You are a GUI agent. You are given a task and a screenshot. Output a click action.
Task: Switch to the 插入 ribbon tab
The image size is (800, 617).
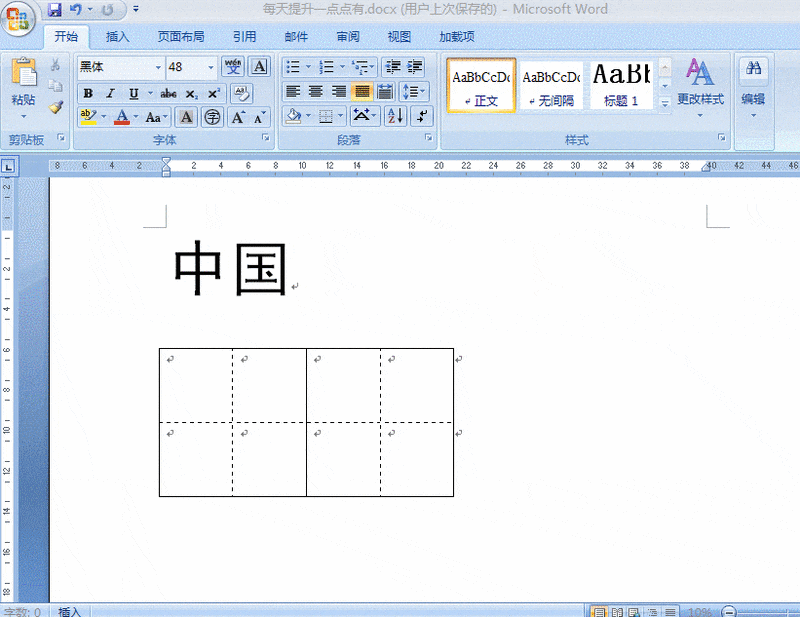[x=118, y=37]
